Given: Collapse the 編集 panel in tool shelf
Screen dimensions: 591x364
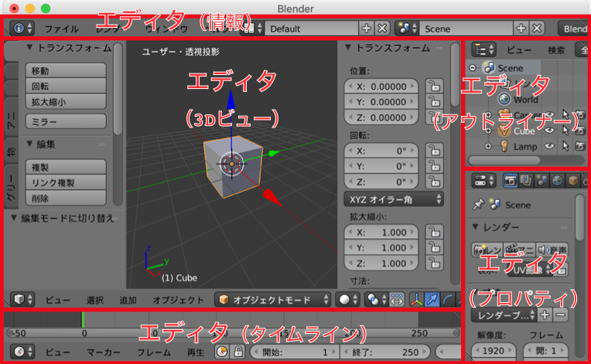Looking at the screenshot, I should (x=29, y=144).
